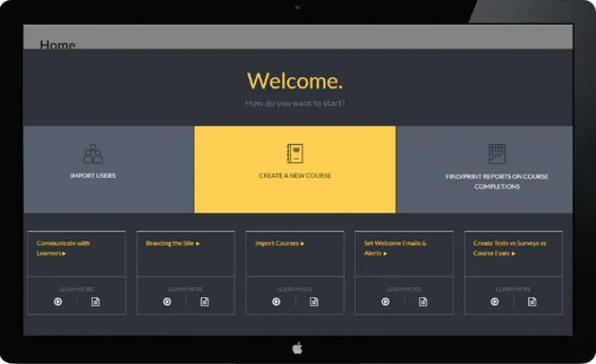The width and height of the screenshot is (596, 364).
Task: Play video for Branding the Site
Action: click(x=167, y=302)
